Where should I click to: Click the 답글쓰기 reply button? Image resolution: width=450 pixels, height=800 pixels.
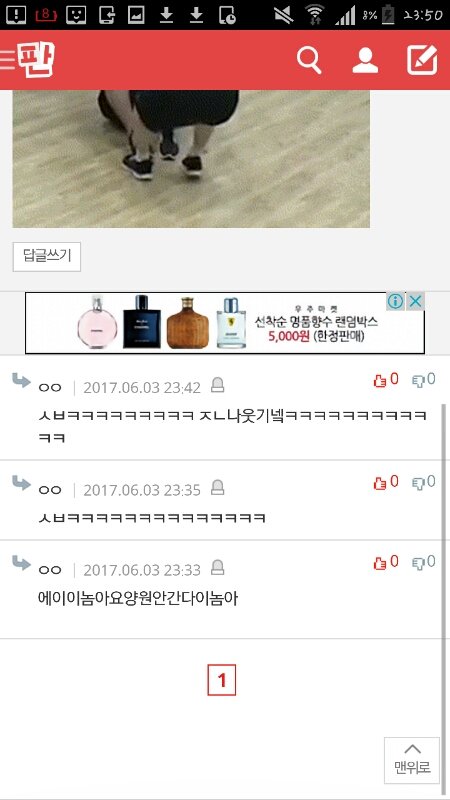click(x=47, y=257)
